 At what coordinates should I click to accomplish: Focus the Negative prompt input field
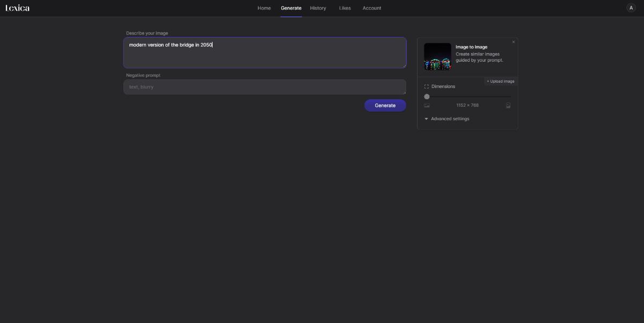tap(265, 87)
